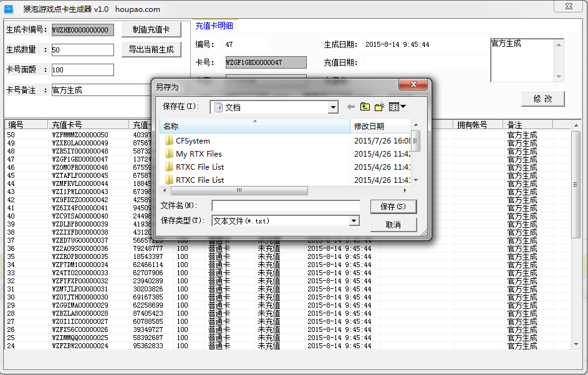Click the 官方生成 notes text area

[x=523, y=60]
